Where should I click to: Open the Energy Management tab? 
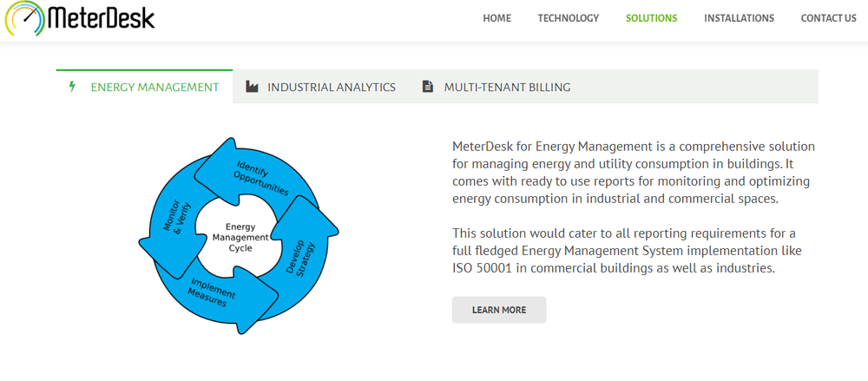pos(144,87)
